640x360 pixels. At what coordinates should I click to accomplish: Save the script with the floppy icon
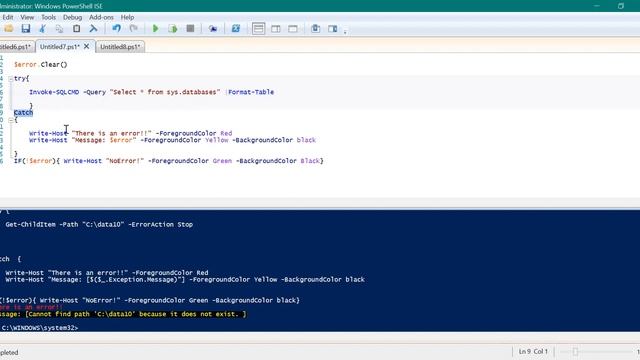26,29
